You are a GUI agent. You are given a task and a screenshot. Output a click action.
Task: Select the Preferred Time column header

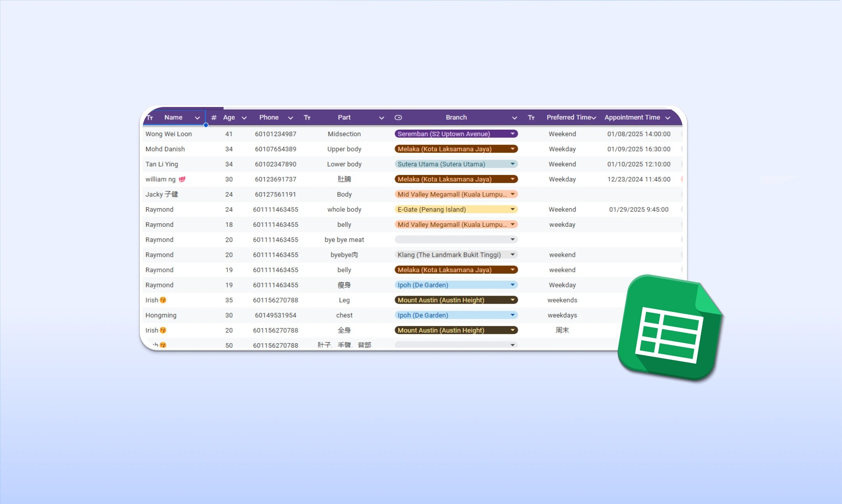[x=568, y=118]
